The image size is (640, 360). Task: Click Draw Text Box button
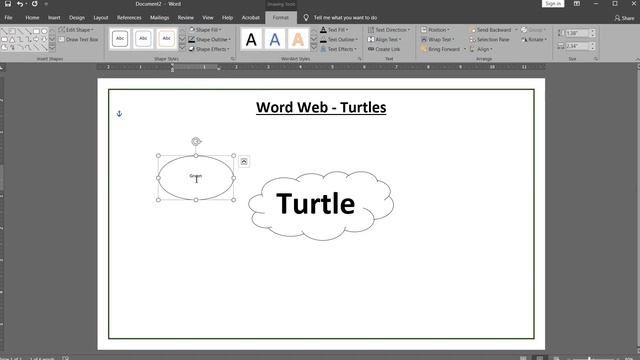tap(78, 40)
